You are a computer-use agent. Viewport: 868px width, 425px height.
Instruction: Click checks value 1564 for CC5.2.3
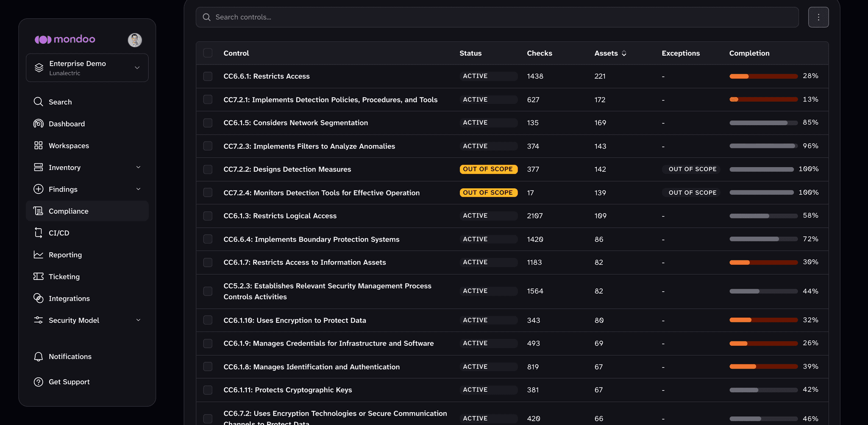pos(535,291)
